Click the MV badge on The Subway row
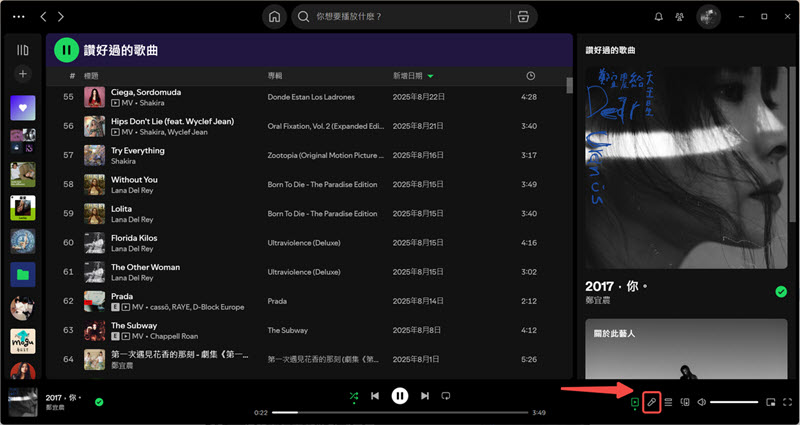Viewport: 800px width, 425px height. point(133,336)
